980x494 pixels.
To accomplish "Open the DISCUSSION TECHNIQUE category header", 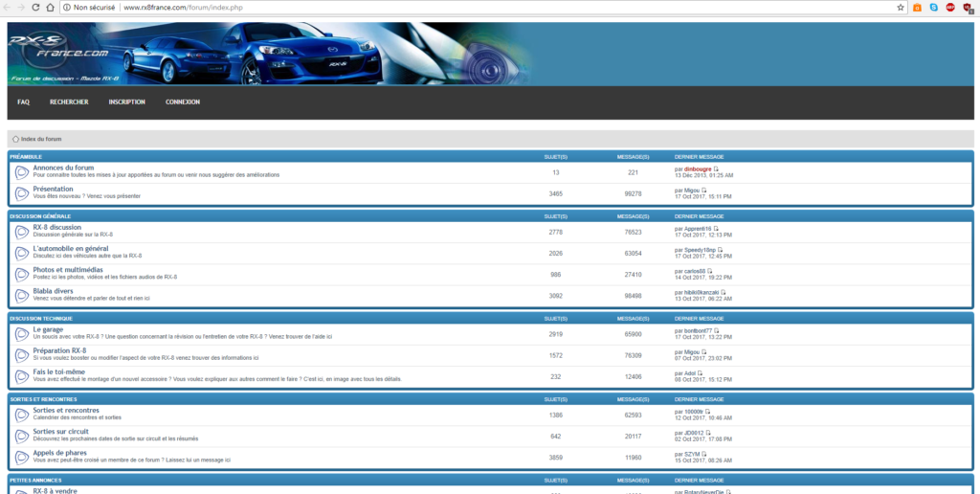I will 41,318.
